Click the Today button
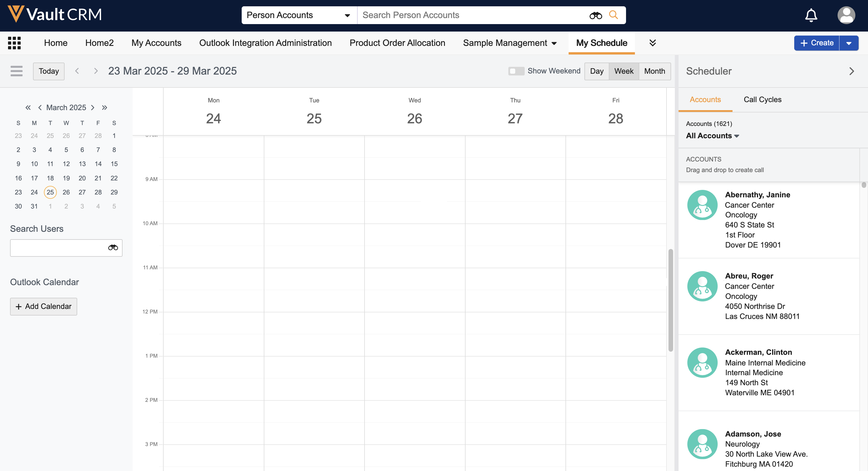 click(x=49, y=71)
